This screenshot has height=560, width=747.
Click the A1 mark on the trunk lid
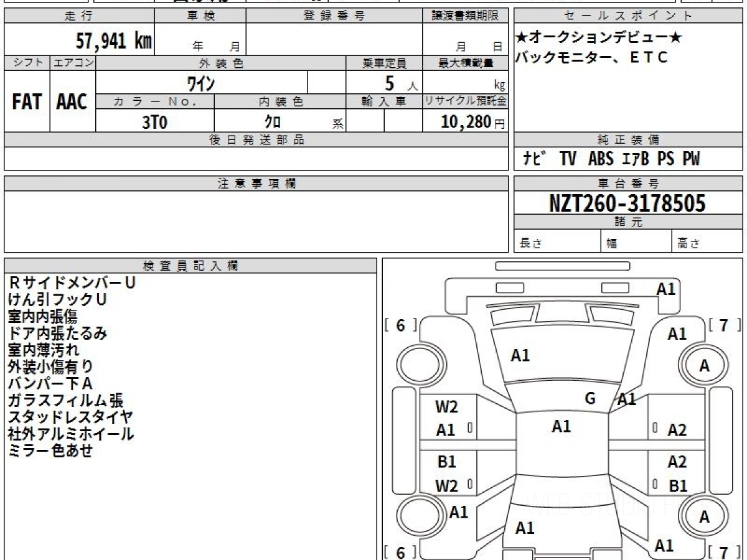click(x=525, y=528)
